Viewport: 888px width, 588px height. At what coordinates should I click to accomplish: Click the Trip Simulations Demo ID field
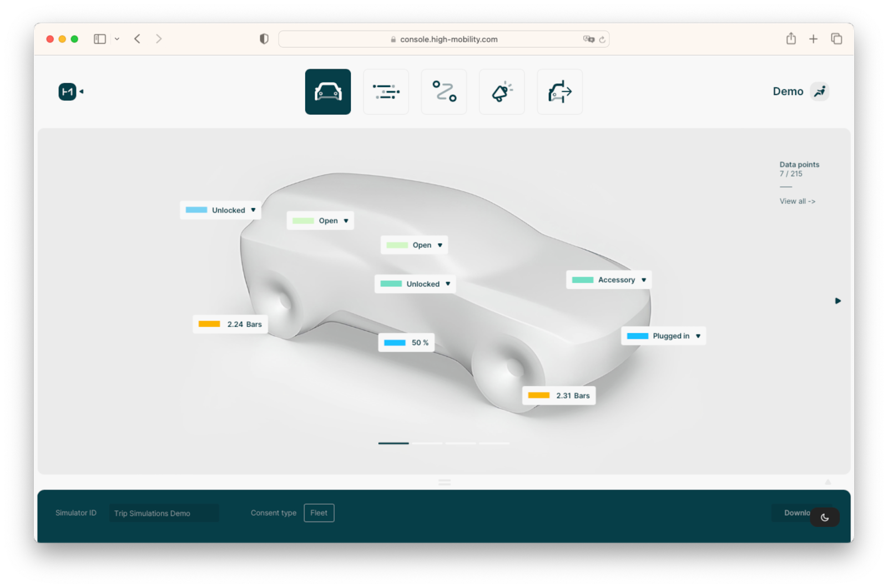(164, 513)
